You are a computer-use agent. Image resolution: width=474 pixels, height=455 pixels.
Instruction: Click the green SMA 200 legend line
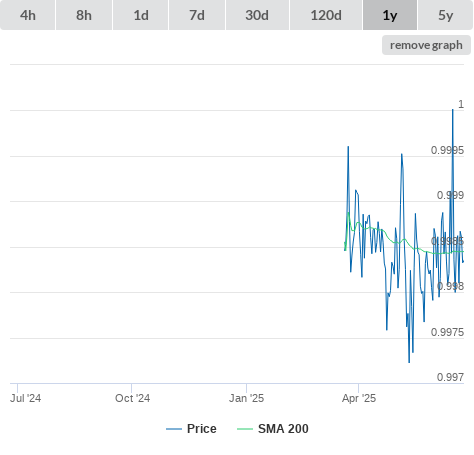(245, 429)
